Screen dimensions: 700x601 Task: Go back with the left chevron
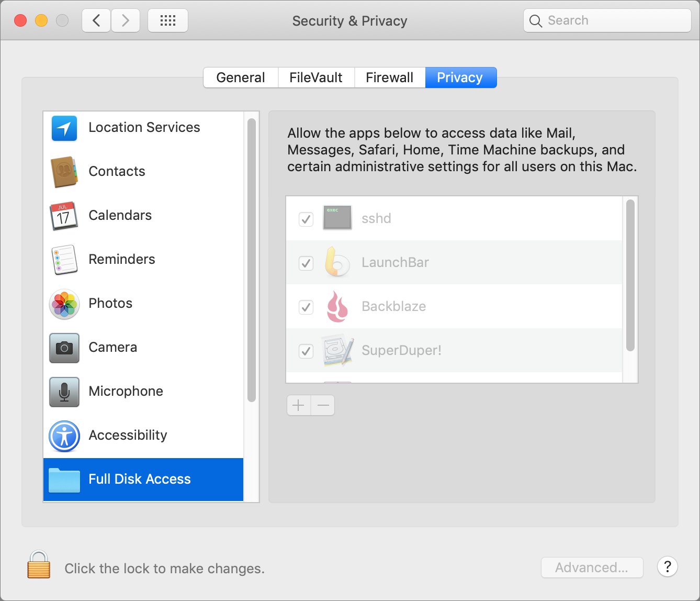click(96, 21)
